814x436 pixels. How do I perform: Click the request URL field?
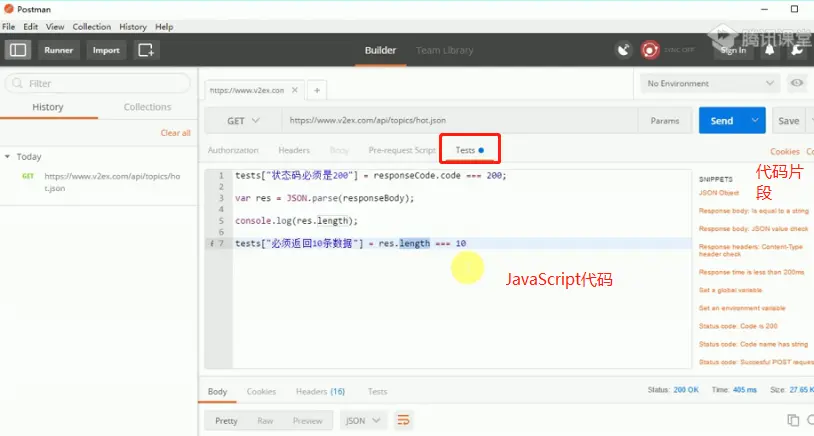click(459, 120)
